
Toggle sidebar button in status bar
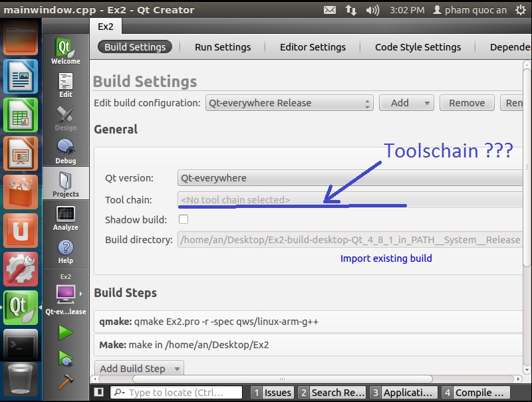pos(98,392)
